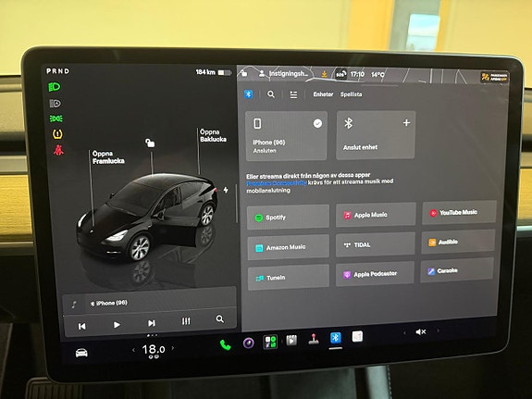The height and width of the screenshot is (399, 532).
Task: Click the plus icon on Anslut enhet card
Action: (x=406, y=122)
